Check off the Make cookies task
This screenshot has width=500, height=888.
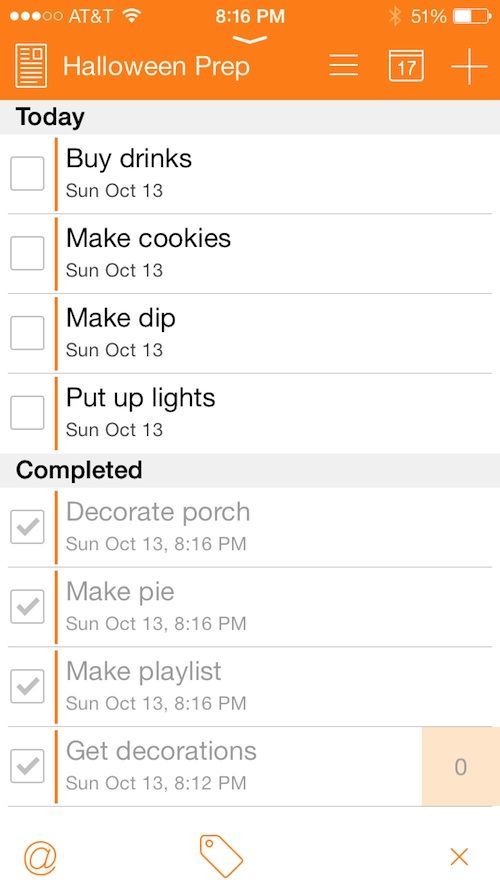pos(27,253)
